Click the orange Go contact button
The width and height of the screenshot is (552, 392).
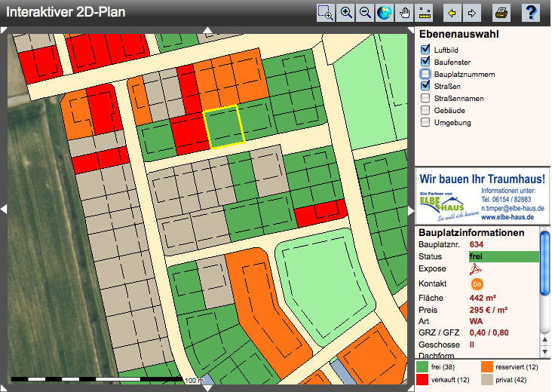click(477, 284)
